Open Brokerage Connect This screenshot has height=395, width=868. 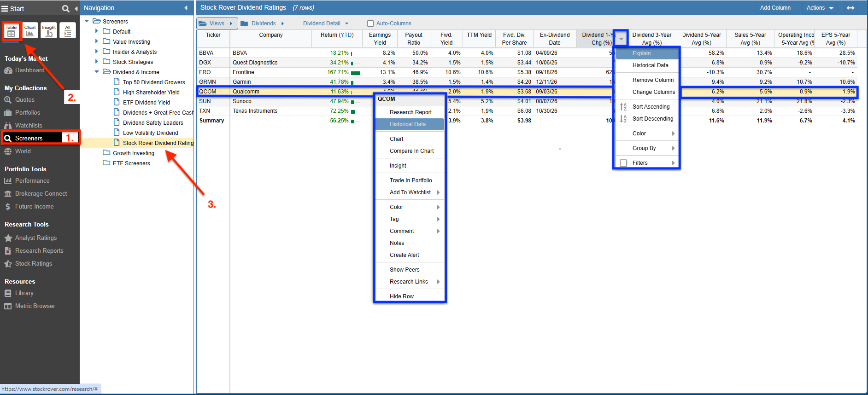pyautogui.click(x=41, y=194)
